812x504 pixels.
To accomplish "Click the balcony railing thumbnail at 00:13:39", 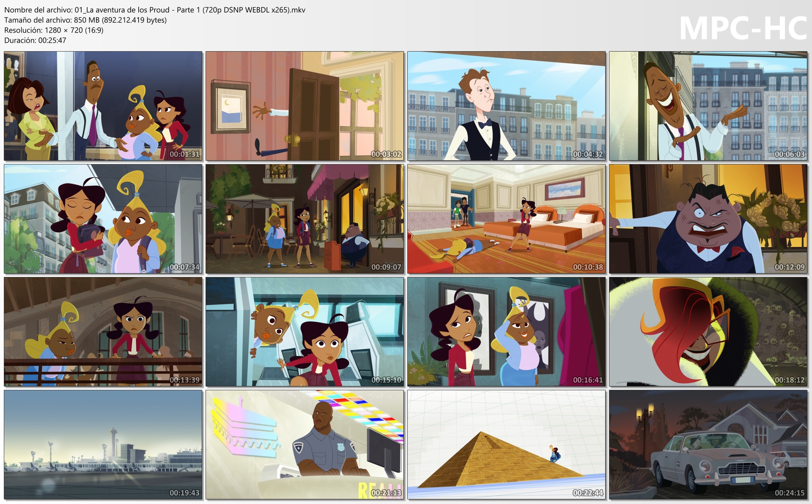I will click(x=103, y=332).
